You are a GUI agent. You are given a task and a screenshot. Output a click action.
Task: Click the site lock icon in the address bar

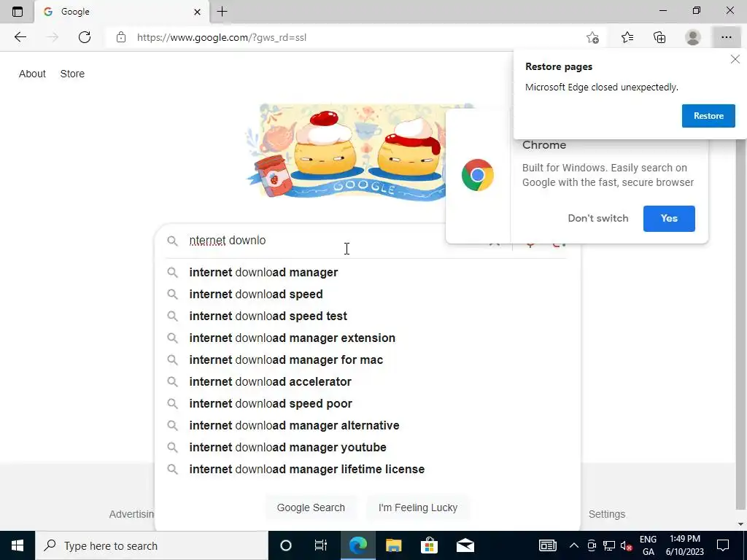pyautogui.click(x=121, y=37)
